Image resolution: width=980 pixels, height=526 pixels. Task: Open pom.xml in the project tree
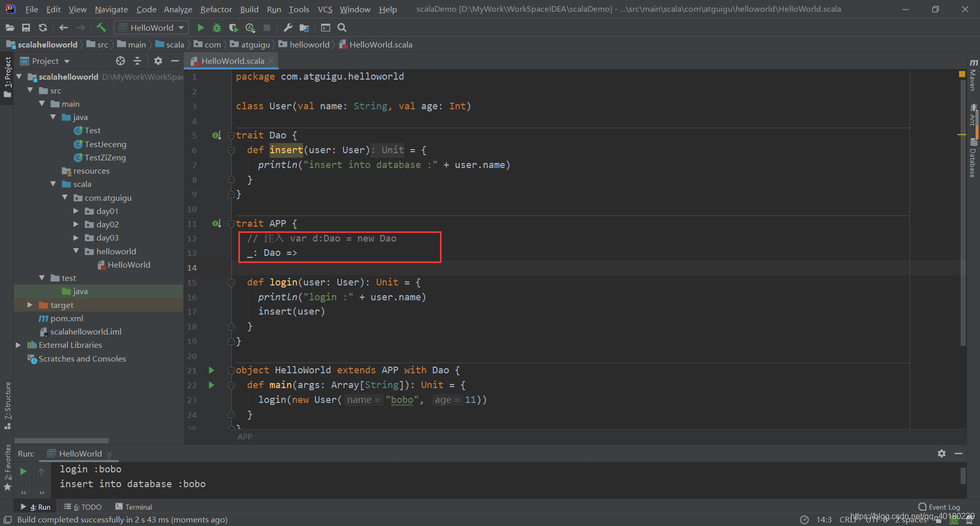tap(66, 318)
